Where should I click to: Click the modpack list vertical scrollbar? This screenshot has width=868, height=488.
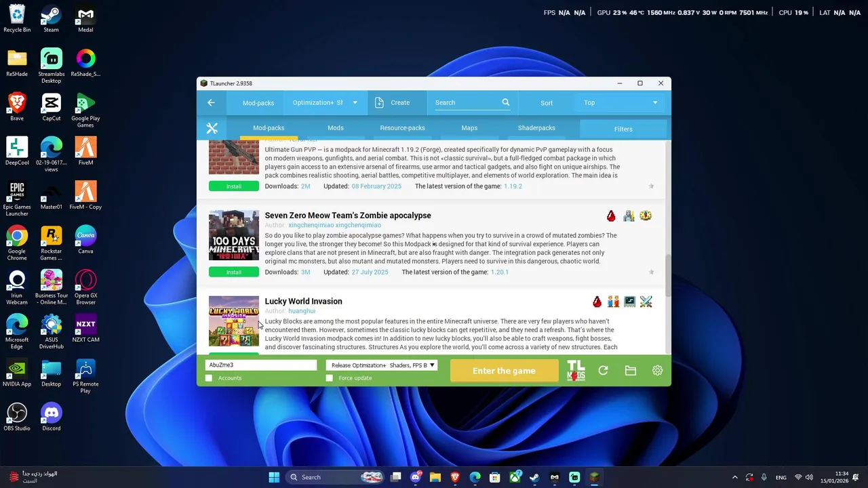pos(669,274)
